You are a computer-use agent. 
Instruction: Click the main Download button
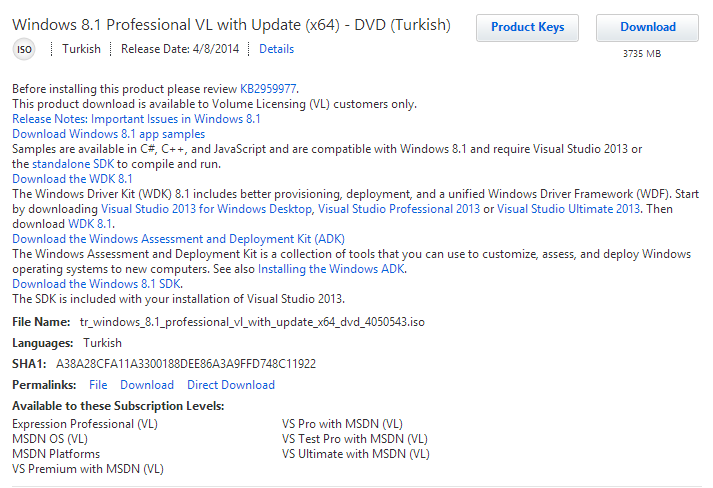[648, 27]
